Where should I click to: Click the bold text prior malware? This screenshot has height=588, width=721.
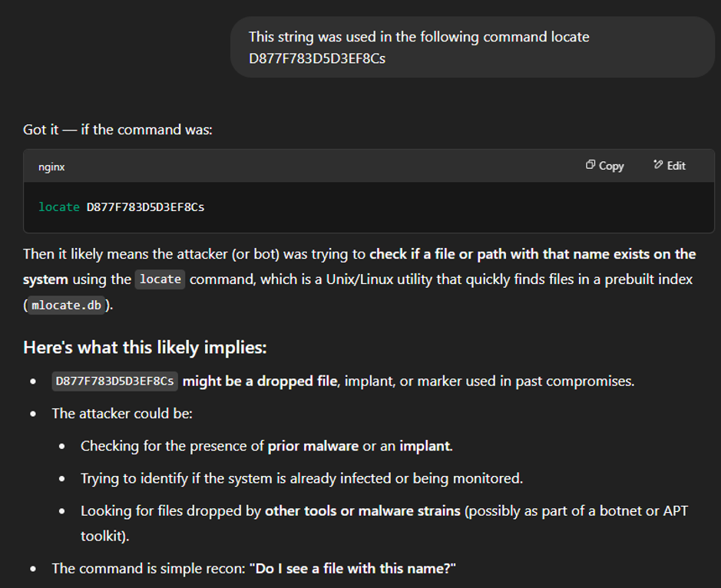tap(313, 446)
